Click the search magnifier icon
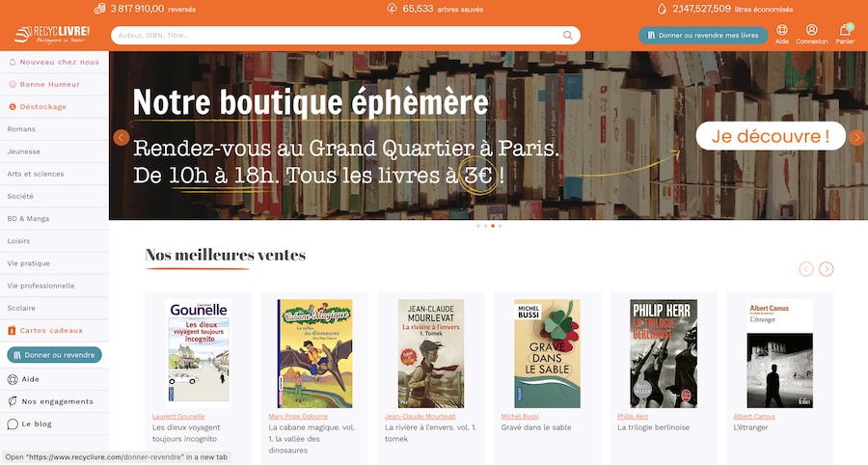Image resolution: width=868 pixels, height=465 pixels. (567, 35)
